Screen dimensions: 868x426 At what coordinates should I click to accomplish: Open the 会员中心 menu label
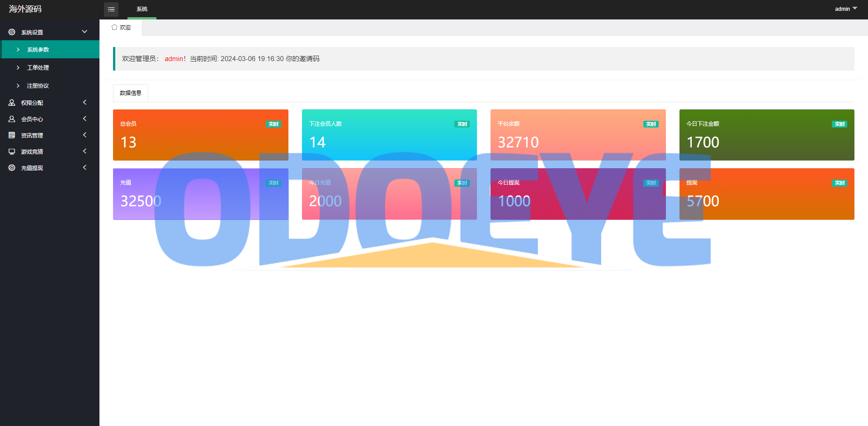[32, 119]
